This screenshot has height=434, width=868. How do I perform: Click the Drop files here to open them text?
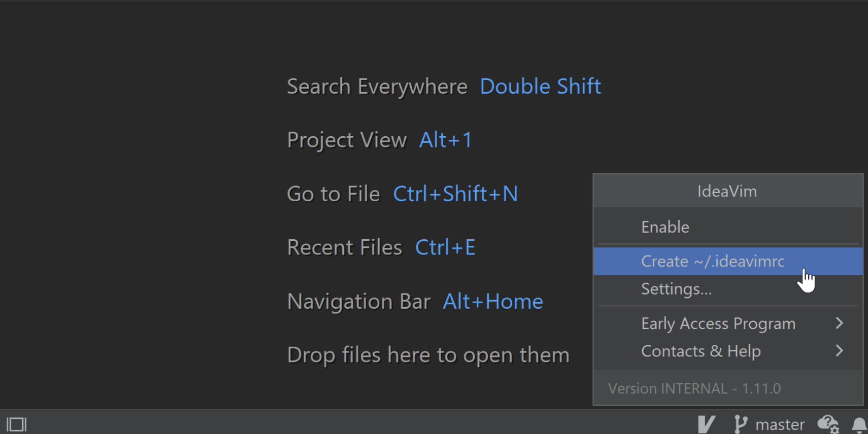point(428,355)
